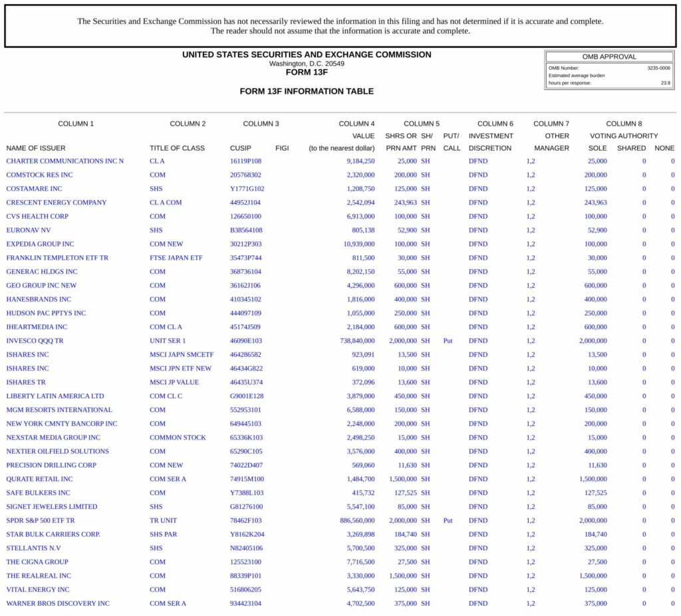Click the title of class "MSCI JPN ETF NEW"
The height and width of the screenshot is (616, 681).
click(x=181, y=369)
